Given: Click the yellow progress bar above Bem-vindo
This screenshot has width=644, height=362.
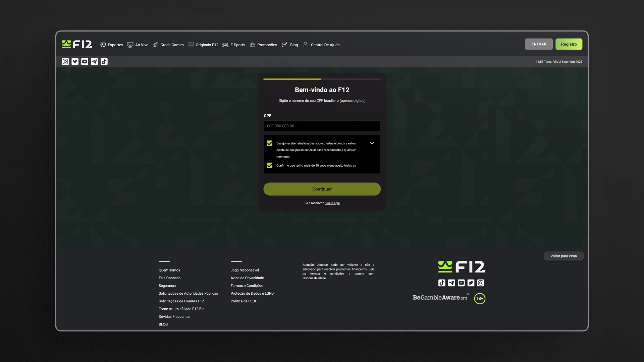Looking at the screenshot, I should 292,79.
